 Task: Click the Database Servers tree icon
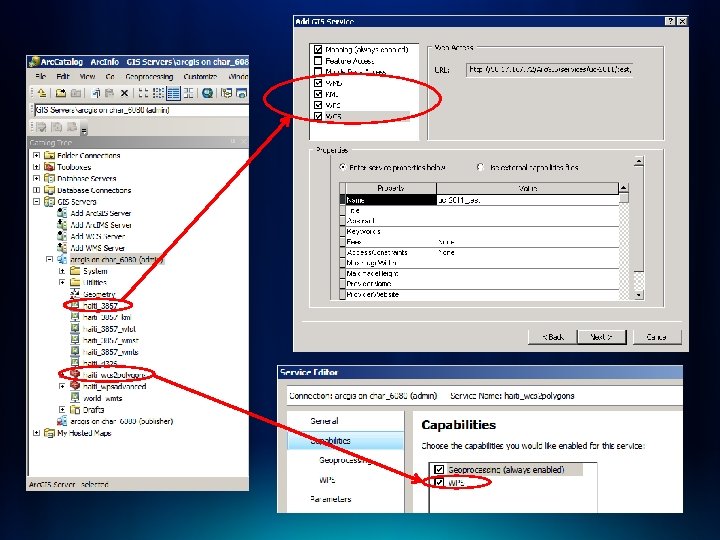point(49,178)
